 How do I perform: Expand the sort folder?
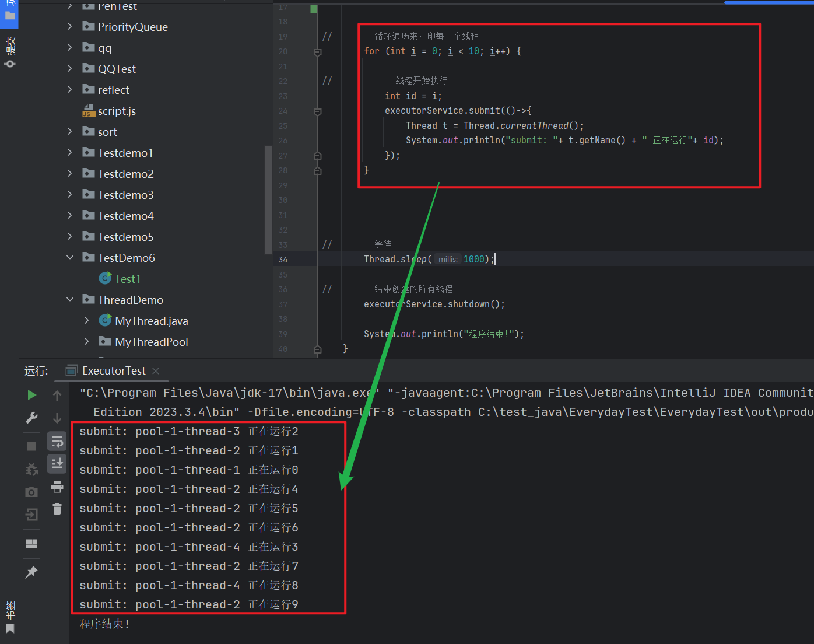click(70, 131)
